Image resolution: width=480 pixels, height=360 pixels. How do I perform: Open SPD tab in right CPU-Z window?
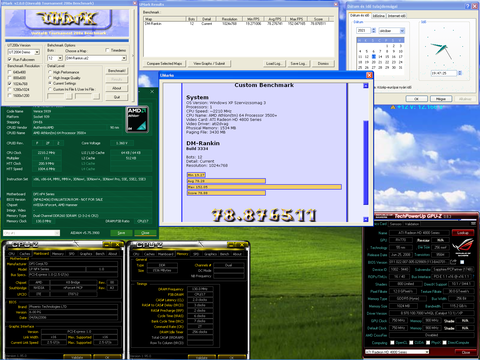[x=196, y=254]
